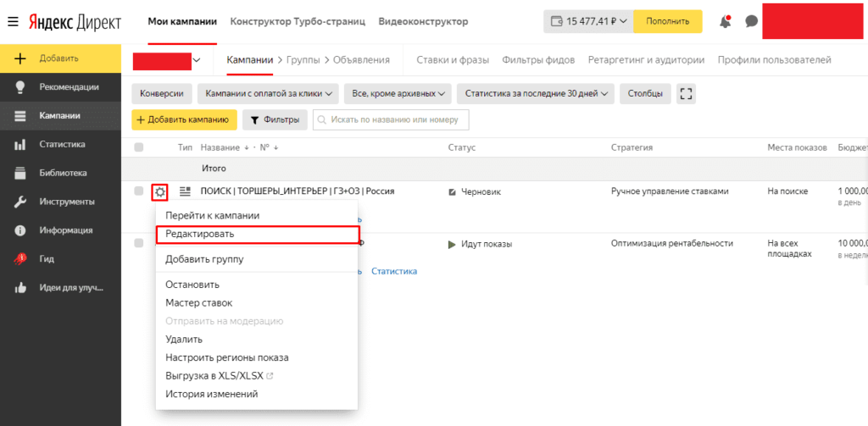
Task: Click the thumbs-up Идеи для улучшения icon
Action: click(x=20, y=288)
